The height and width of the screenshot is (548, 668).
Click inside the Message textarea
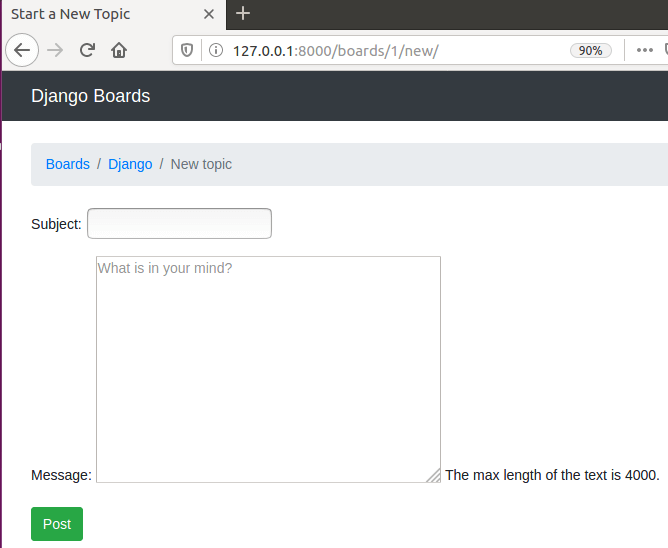[268, 369]
